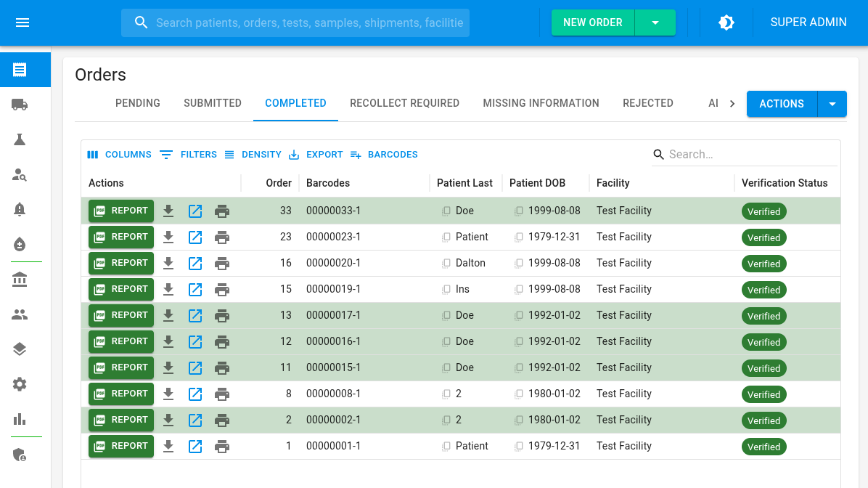The height and width of the screenshot is (488, 868).
Task: Click REPORT for order 1
Action: coord(120,446)
